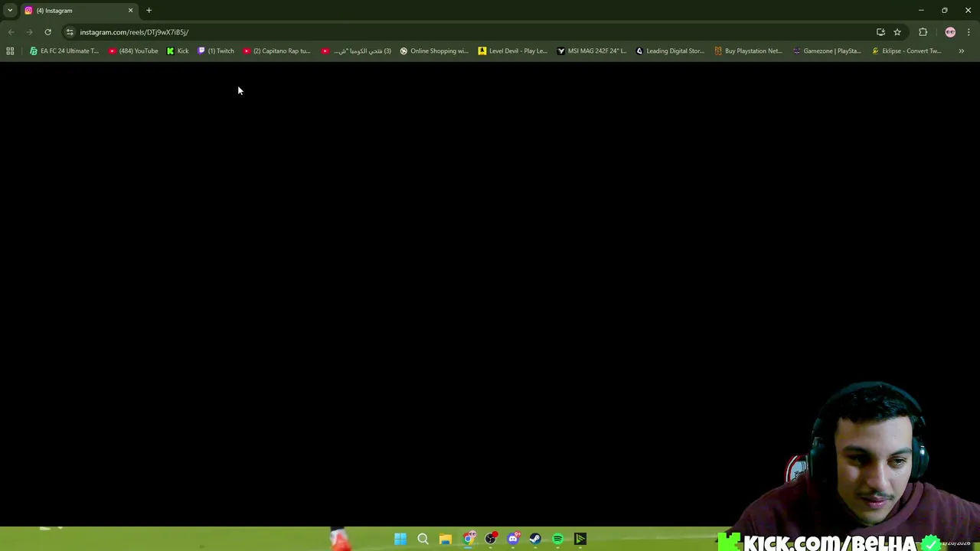Go forward to the next page
Viewport: 980px width, 551px height.
29,32
